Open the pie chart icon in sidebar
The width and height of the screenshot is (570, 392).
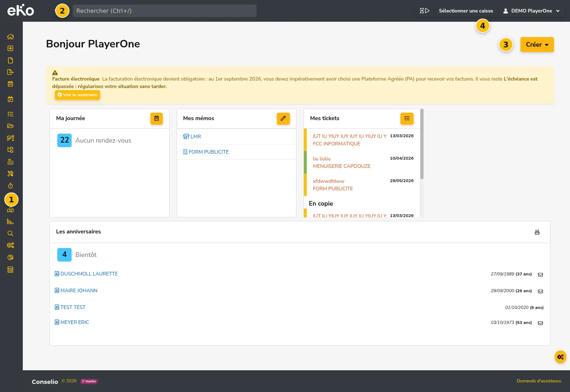point(10,257)
